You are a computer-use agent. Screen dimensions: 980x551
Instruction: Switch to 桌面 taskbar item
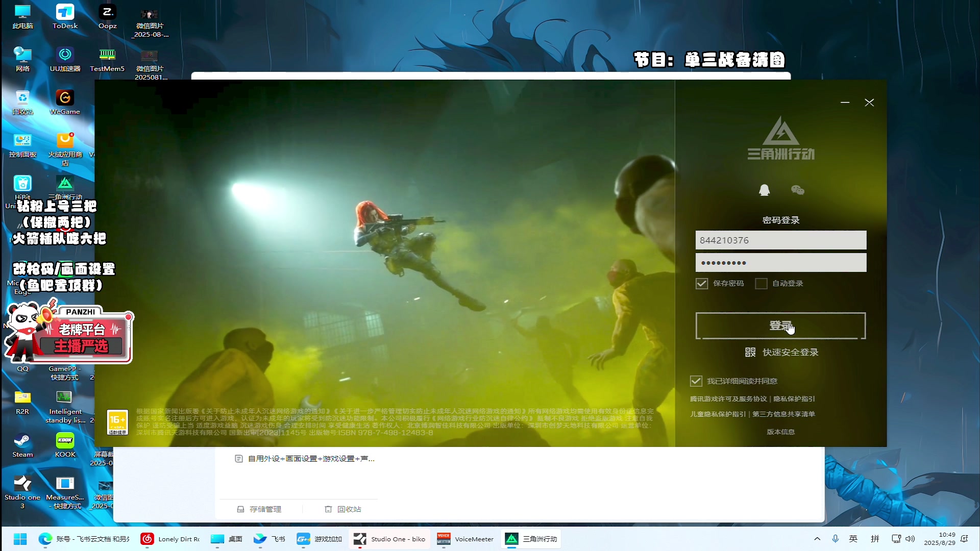click(227, 539)
